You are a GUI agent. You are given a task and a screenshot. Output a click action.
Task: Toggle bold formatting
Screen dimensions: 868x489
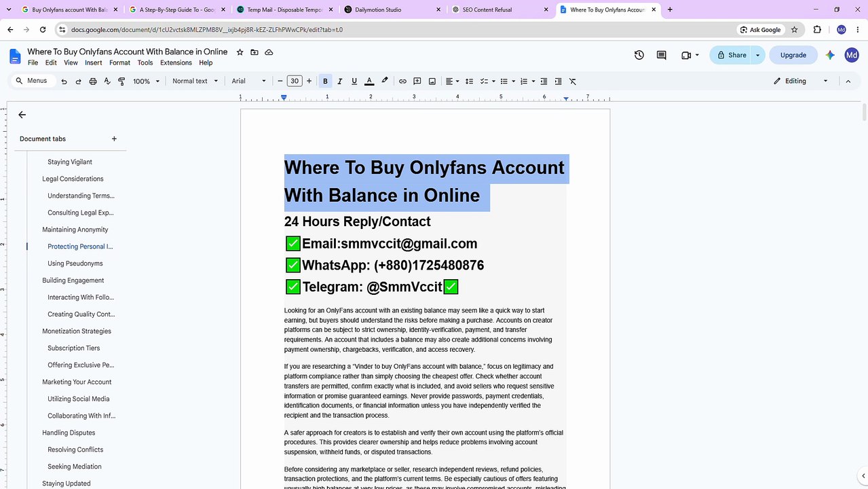click(325, 81)
